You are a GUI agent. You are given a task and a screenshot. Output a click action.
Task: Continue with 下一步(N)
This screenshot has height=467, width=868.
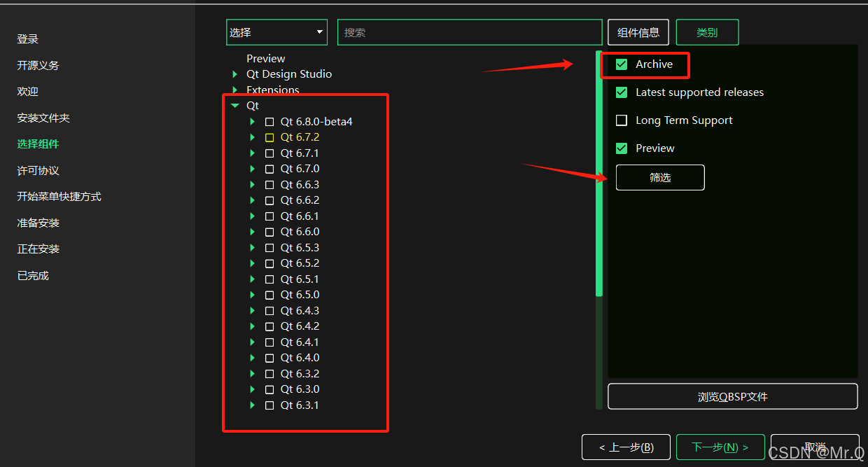point(720,447)
